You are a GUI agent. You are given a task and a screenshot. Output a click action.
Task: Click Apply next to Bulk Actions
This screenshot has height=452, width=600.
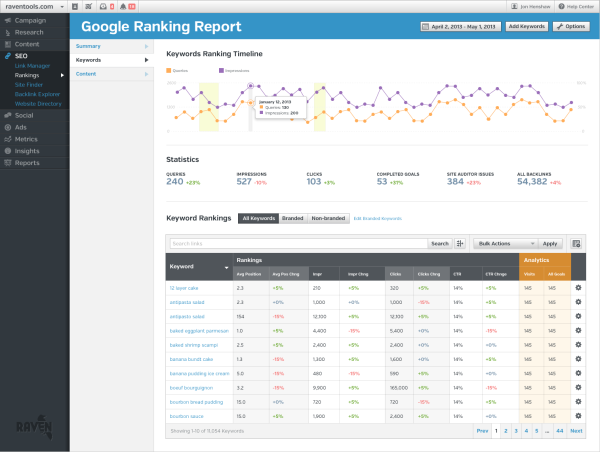pyautogui.click(x=550, y=243)
